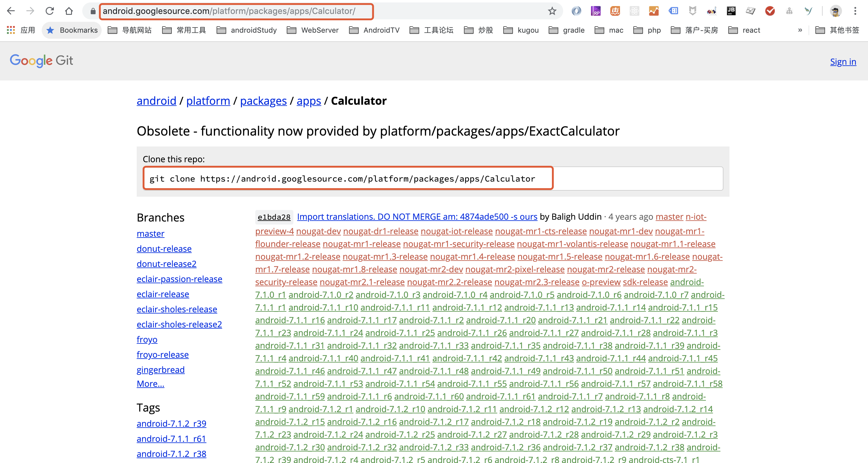Expand the 常用工具 bookmark folder

184,30
